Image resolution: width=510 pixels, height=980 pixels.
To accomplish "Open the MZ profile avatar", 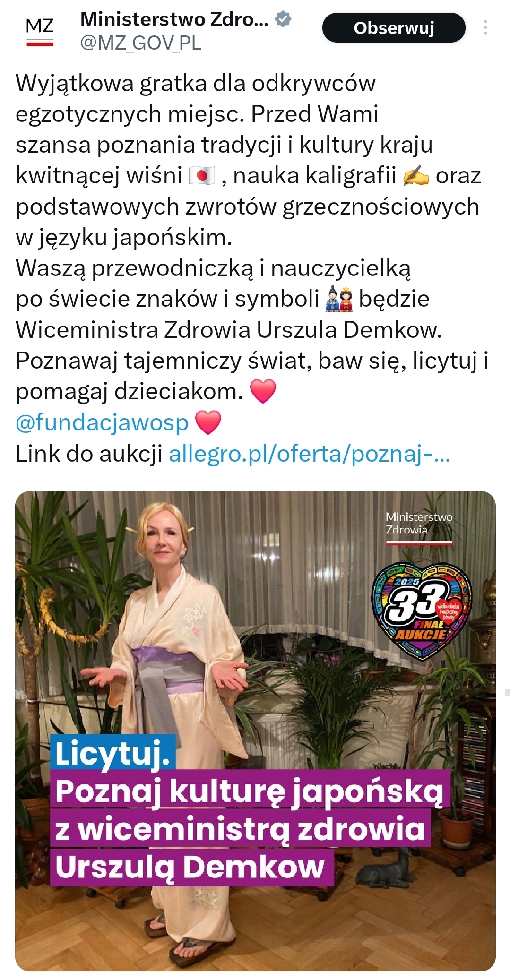I will click(40, 31).
